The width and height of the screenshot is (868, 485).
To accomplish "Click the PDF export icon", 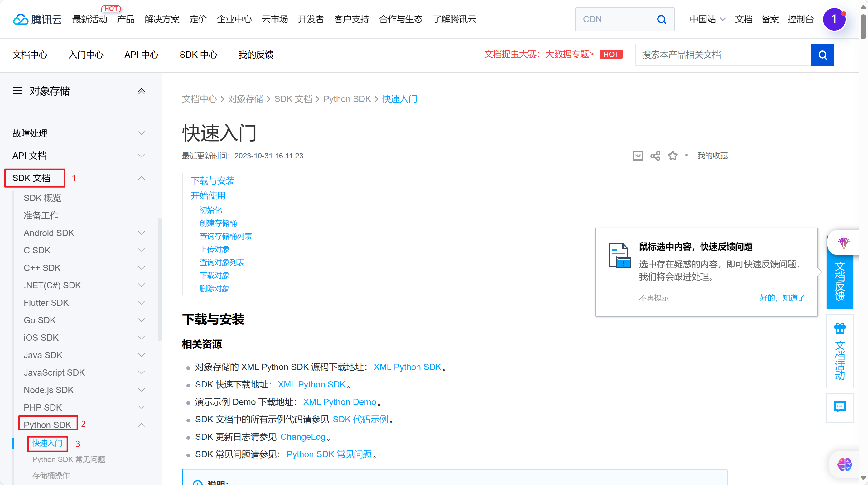I will click(638, 156).
